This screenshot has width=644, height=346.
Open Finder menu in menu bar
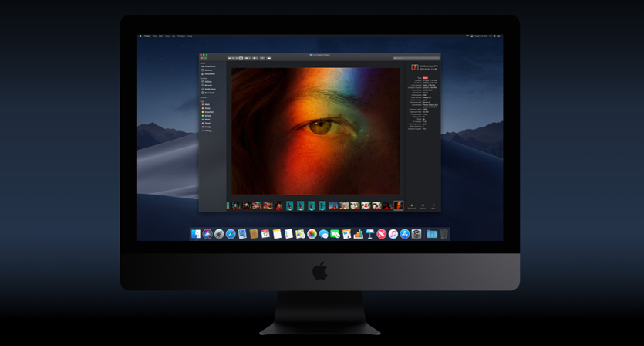click(x=147, y=36)
